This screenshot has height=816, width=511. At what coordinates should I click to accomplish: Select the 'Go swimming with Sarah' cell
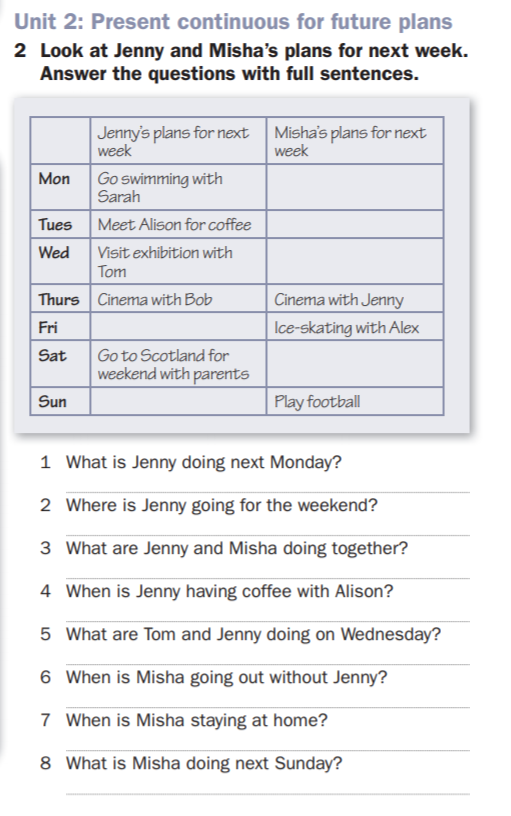(178, 187)
